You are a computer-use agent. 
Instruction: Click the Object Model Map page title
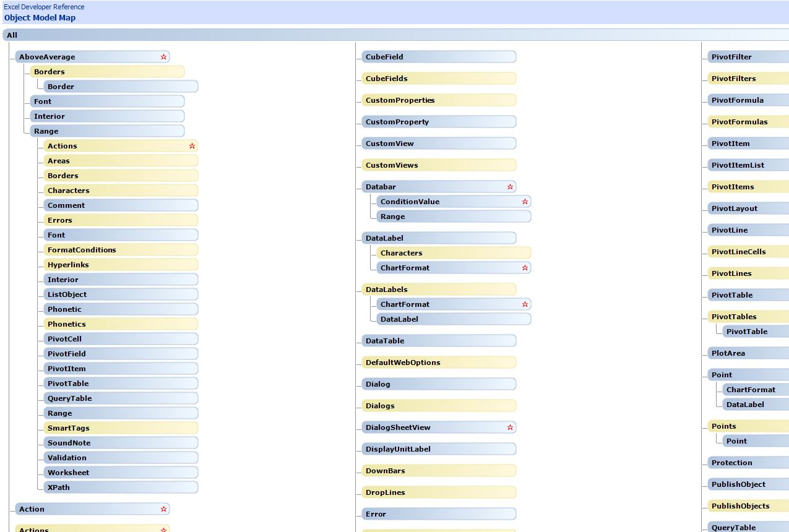[40, 18]
